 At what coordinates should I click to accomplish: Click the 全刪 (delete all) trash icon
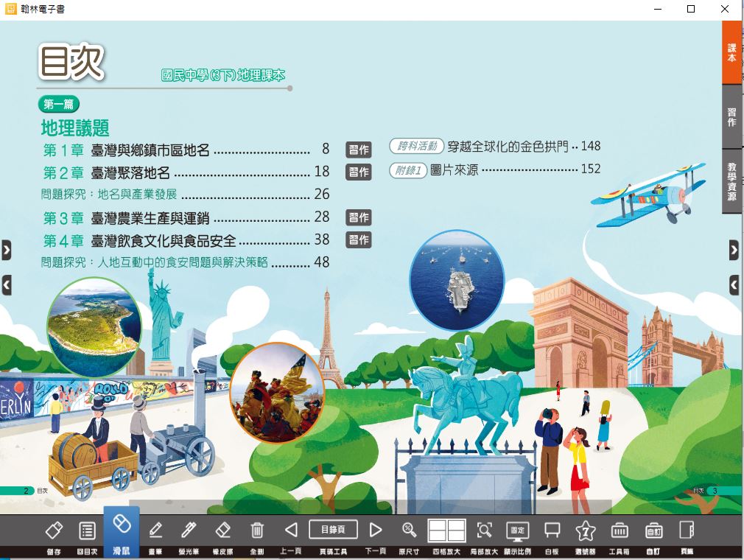tap(257, 531)
